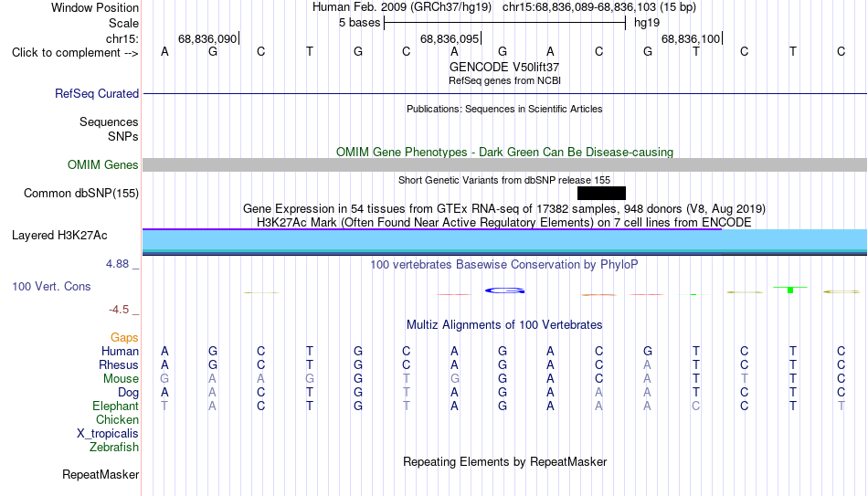Click the green PhyloP conservation peak
The height and width of the screenshot is (496, 868).
790,290
